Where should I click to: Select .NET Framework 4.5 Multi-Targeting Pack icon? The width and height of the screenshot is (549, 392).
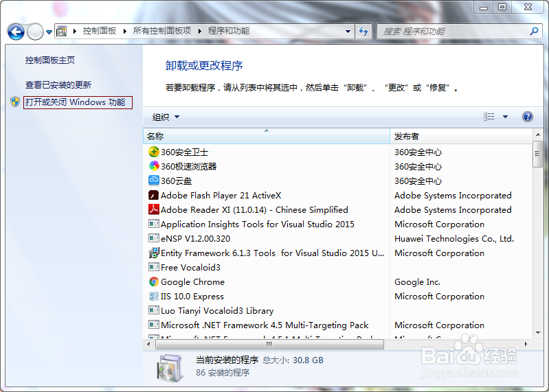click(x=154, y=325)
